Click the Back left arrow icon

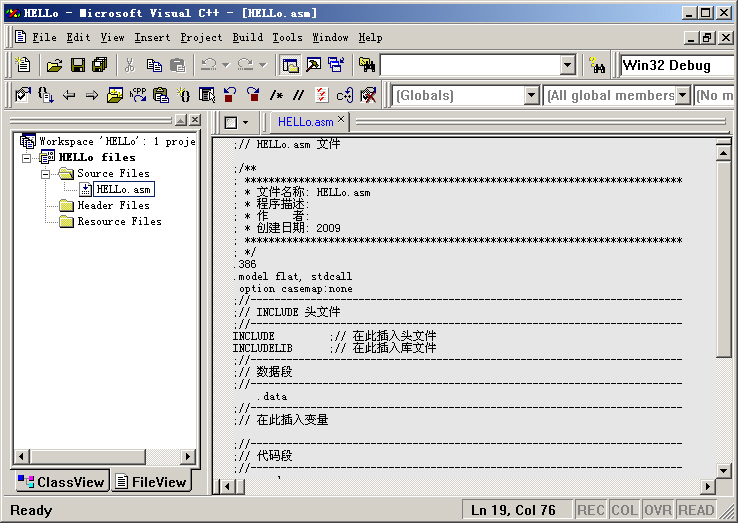click(69, 96)
